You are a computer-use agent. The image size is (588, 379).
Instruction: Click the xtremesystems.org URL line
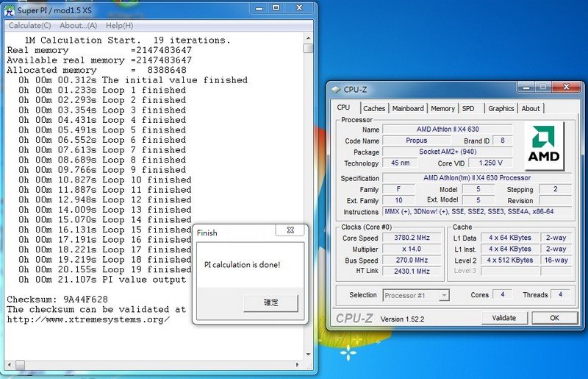click(x=88, y=319)
